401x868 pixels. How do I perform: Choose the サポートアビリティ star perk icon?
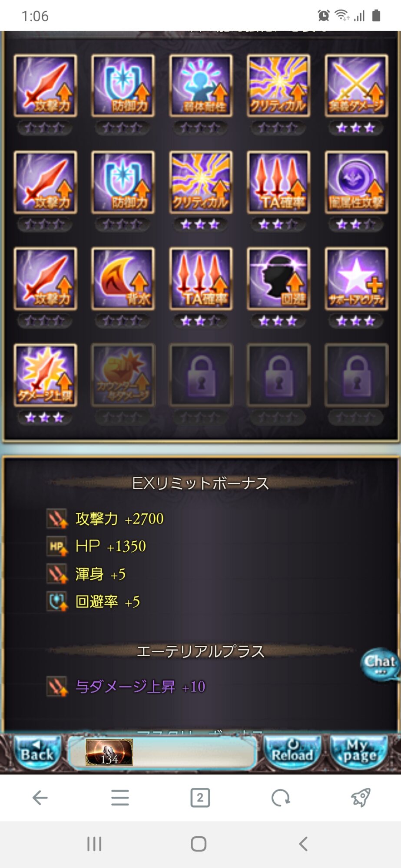[356, 279]
